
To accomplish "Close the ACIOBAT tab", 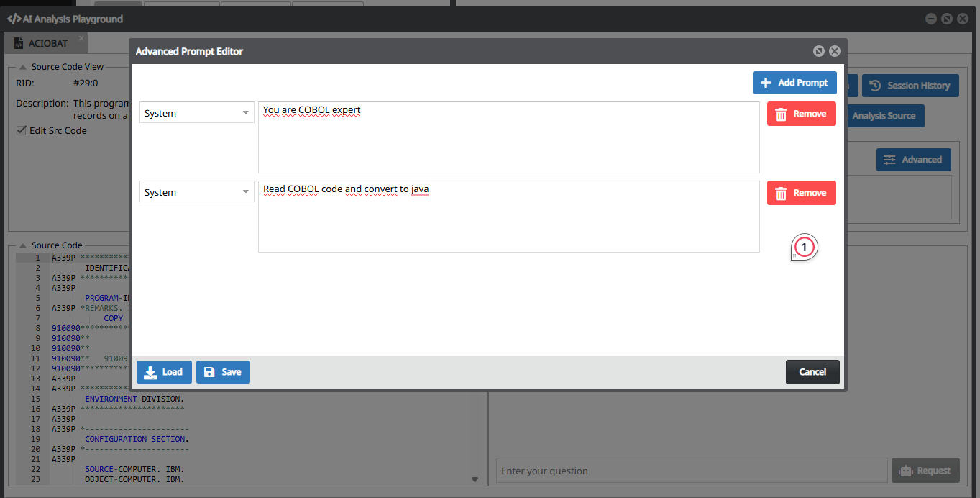I will 81,38.
